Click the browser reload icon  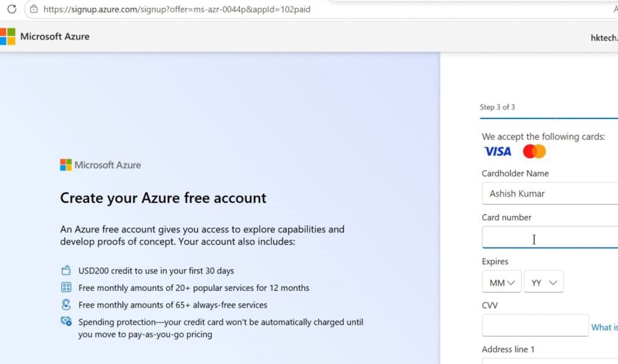tap(12, 8)
